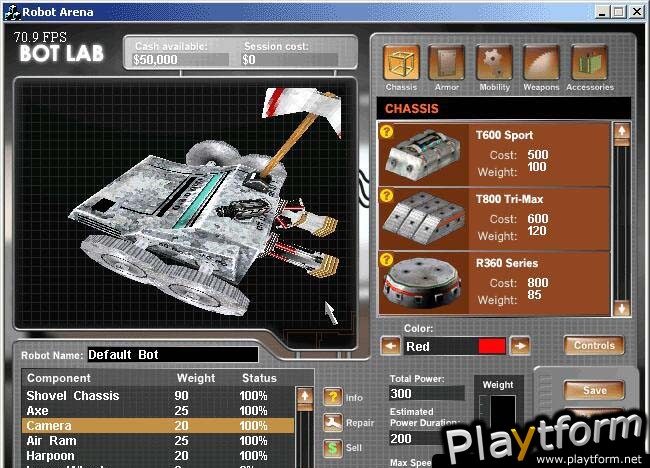The height and width of the screenshot is (468, 650).
Task: Switch to previous color with left arrow
Action: 390,346
